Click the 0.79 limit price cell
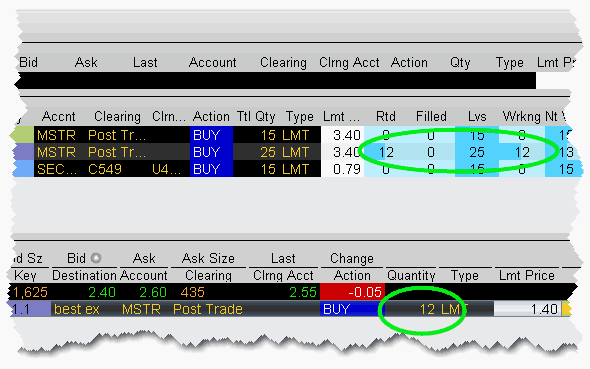590x369 pixels. coord(343,169)
